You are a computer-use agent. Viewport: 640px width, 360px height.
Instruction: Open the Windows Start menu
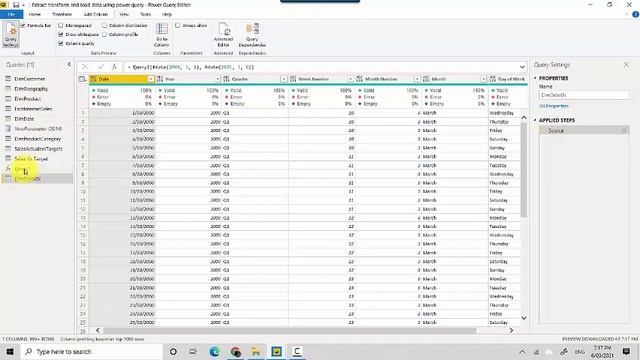10,351
